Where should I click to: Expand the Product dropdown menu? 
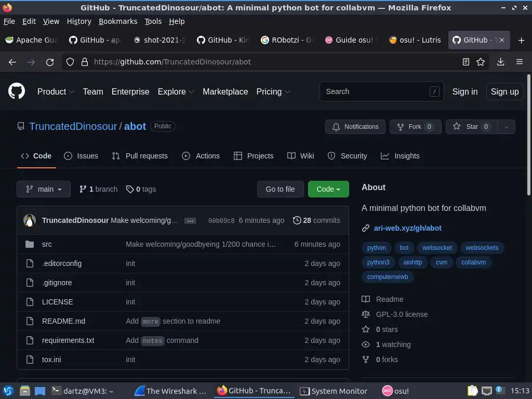[56, 91]
